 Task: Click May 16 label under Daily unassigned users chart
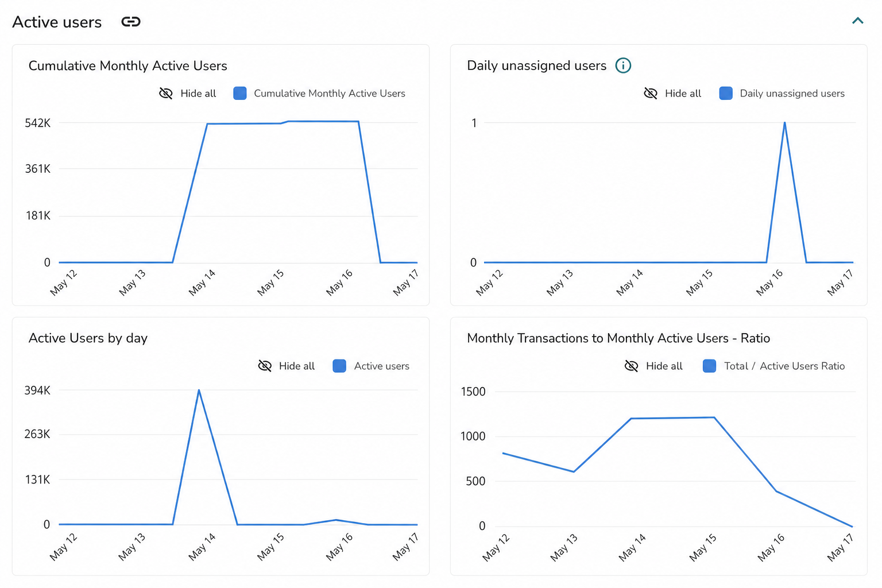pyautogui.click(x=769, y=283)
